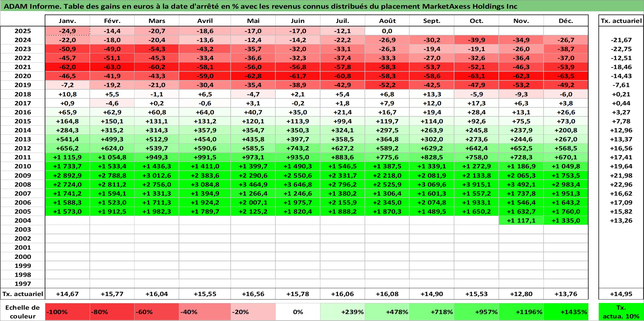
Task: Click the Sept. column header
Action: [432, 21]
